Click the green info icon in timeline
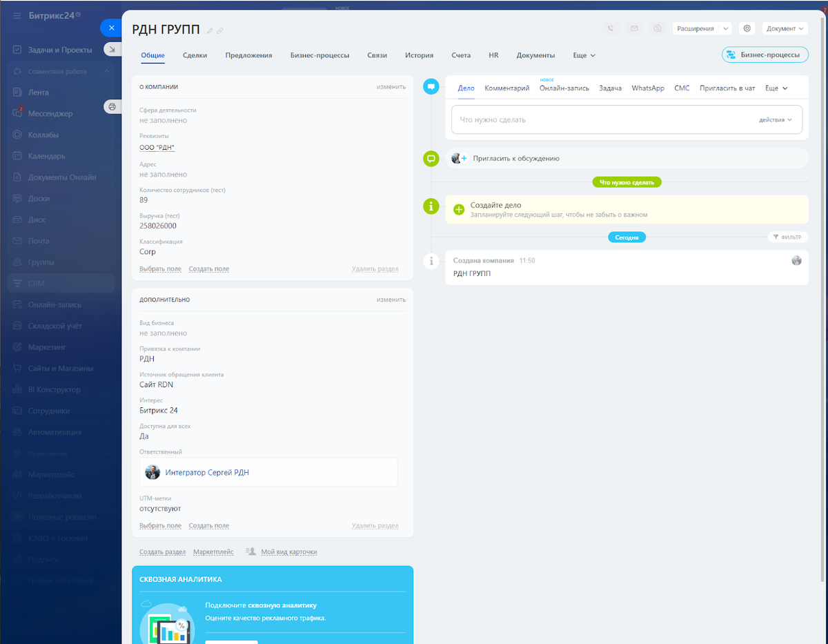Viewport: 828px width, 644px height. (x=431, y=206)
